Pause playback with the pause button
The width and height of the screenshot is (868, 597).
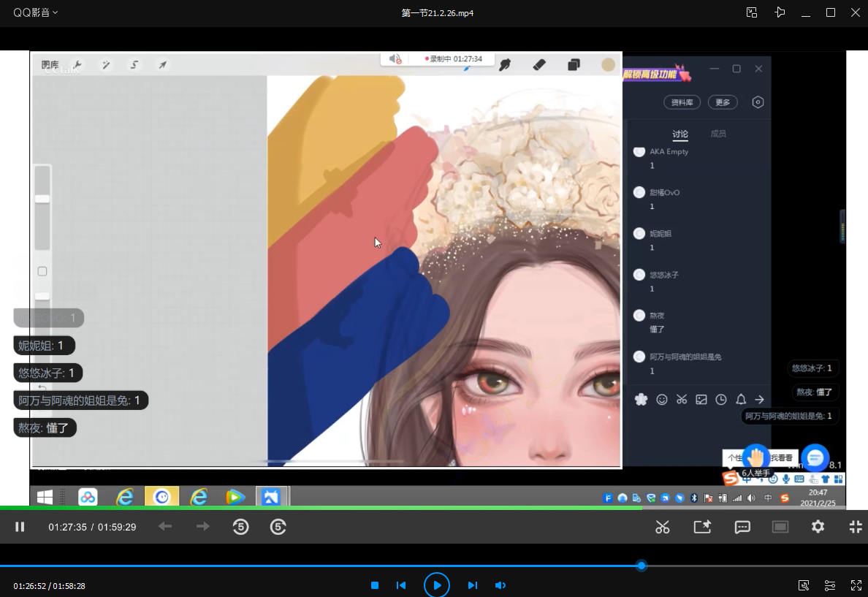coord(20,527)
